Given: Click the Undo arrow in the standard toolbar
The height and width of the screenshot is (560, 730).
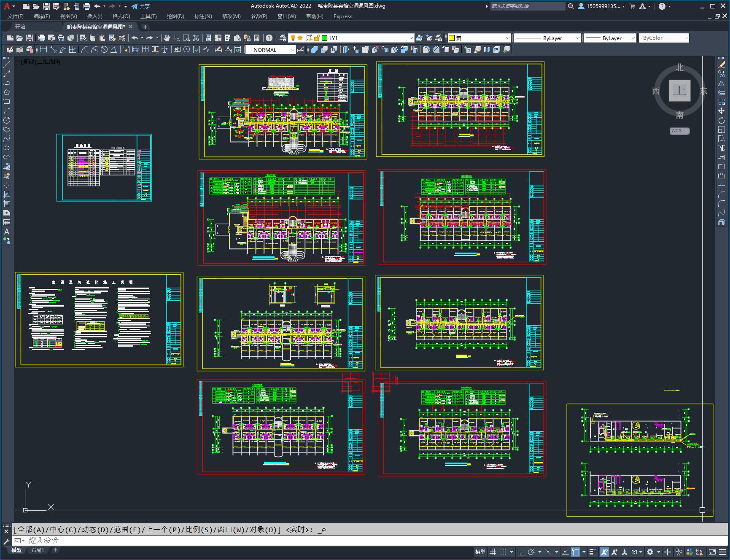Looking at the screenshot, I should 135,38.
